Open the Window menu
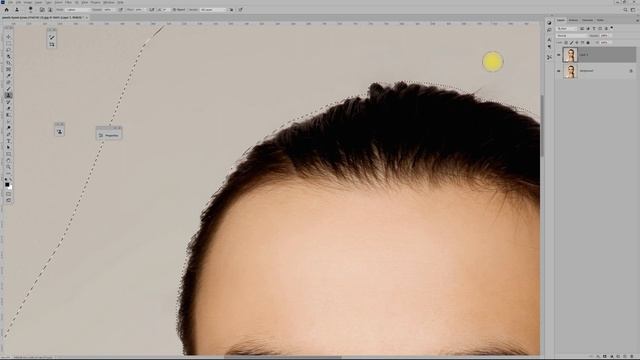This screenshot has width=640, height=360. (109, 2)
